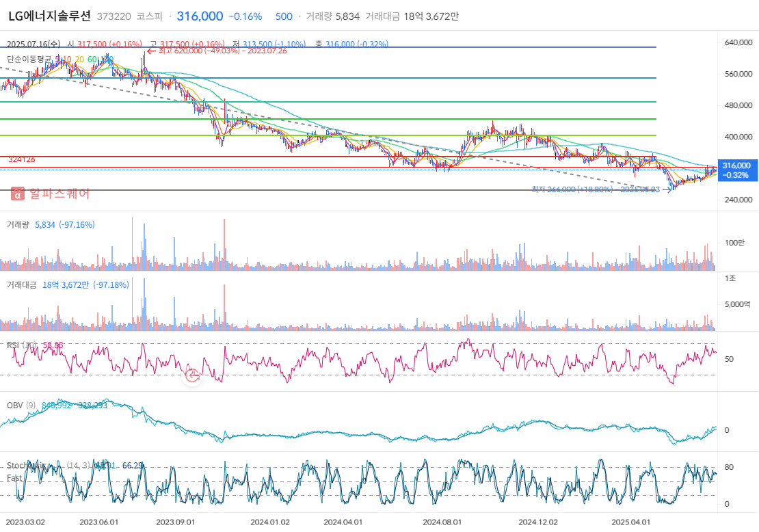Image resolution: width=759 pixels, height=532 pixels.
Task: Click the 240,000 price axis label
Action: click(738, 200)
